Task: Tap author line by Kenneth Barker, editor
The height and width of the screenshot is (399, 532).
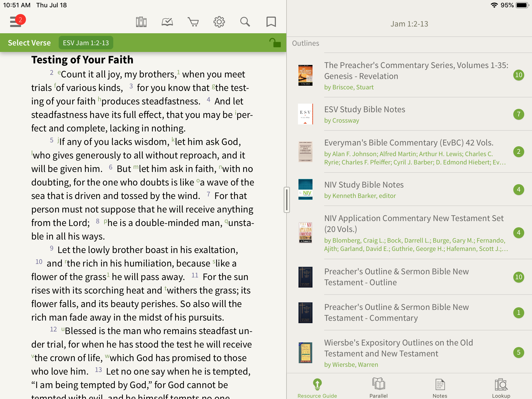Action: pos(360,196)
